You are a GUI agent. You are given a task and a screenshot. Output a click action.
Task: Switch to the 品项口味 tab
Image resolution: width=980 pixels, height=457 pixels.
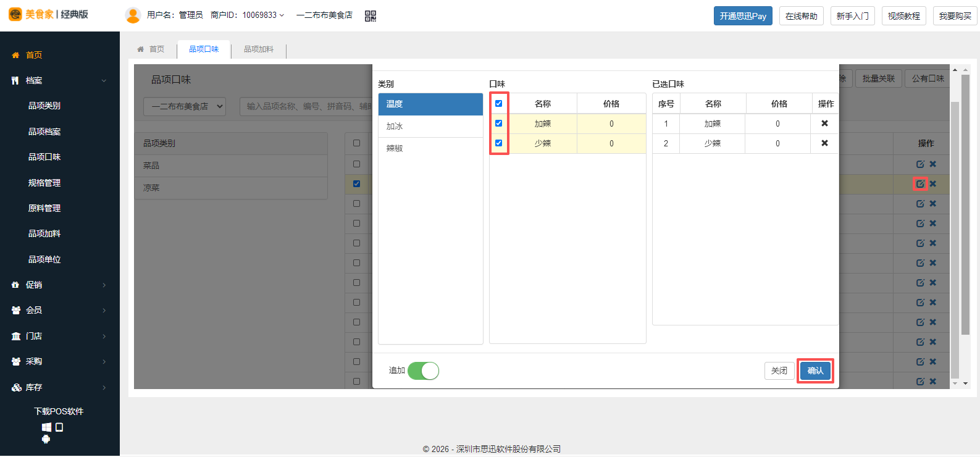[204, 49]
